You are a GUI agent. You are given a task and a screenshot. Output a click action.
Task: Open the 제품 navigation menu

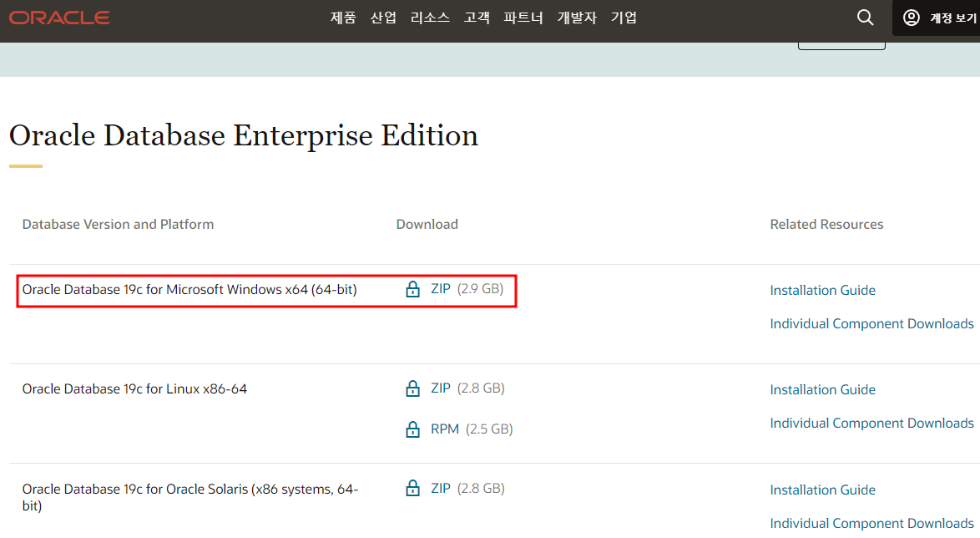click(x=342, y=17)
